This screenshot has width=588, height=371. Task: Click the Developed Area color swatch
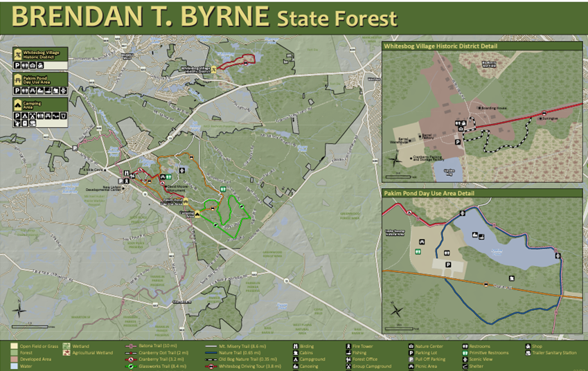click(15, 359)
